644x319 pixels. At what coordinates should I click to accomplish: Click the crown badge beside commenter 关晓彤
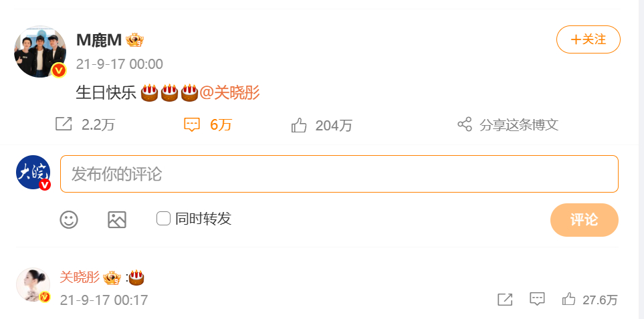(x=112, y=278)
